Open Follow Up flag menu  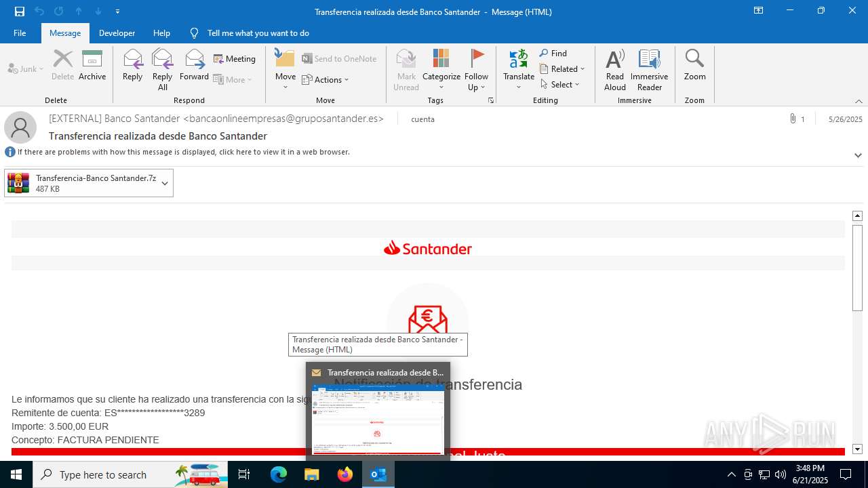tap(476, 70)
